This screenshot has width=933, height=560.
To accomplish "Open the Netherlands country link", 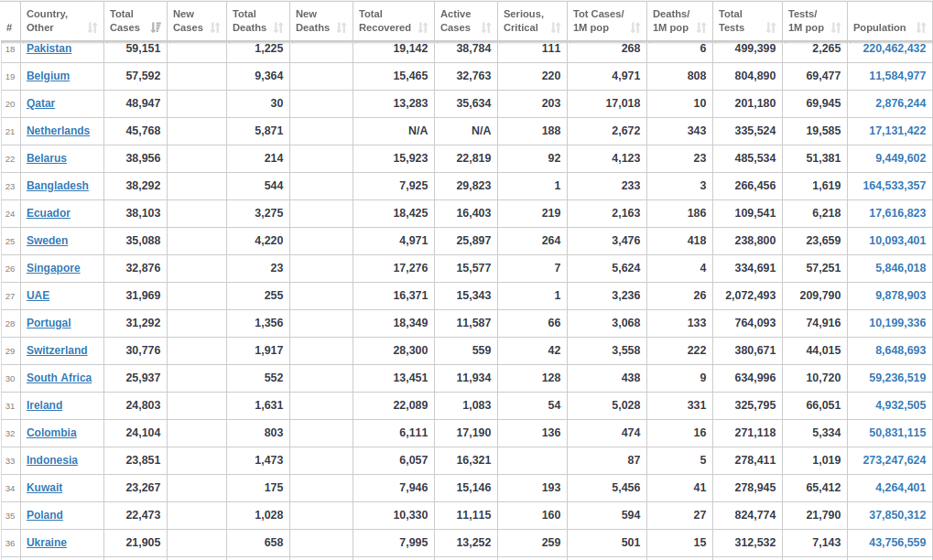I will point(58,130).
